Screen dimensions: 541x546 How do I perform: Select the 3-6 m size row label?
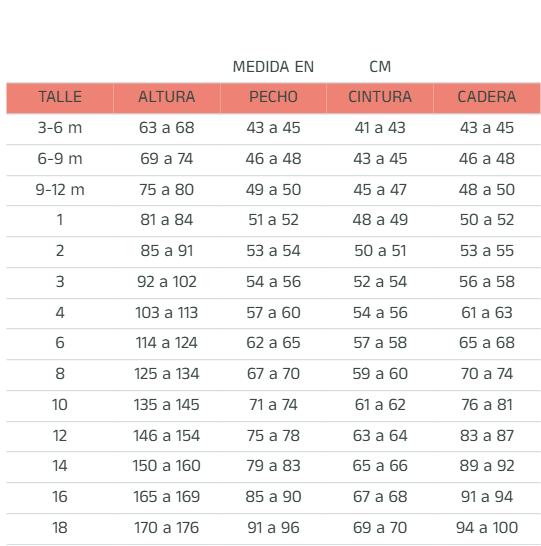pos(60,128)
